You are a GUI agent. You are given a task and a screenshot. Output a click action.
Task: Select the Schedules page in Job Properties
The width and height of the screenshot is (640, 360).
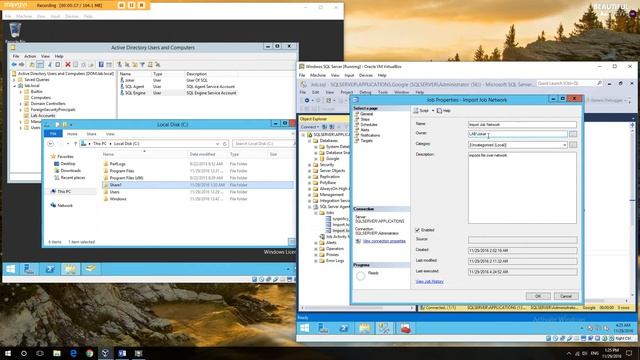[369, 124]
